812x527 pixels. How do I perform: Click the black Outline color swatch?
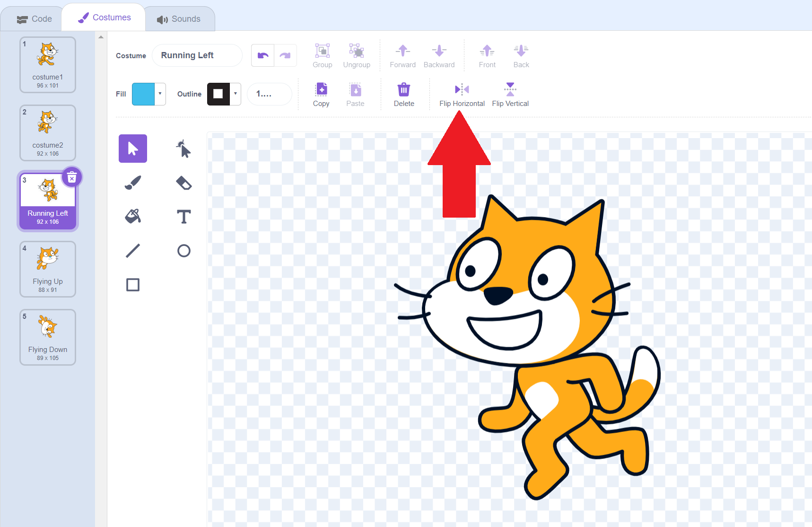[218, 94]
